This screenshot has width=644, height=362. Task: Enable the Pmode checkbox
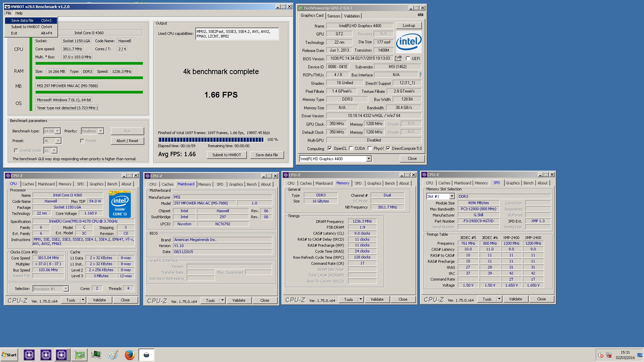coord(82,141)
